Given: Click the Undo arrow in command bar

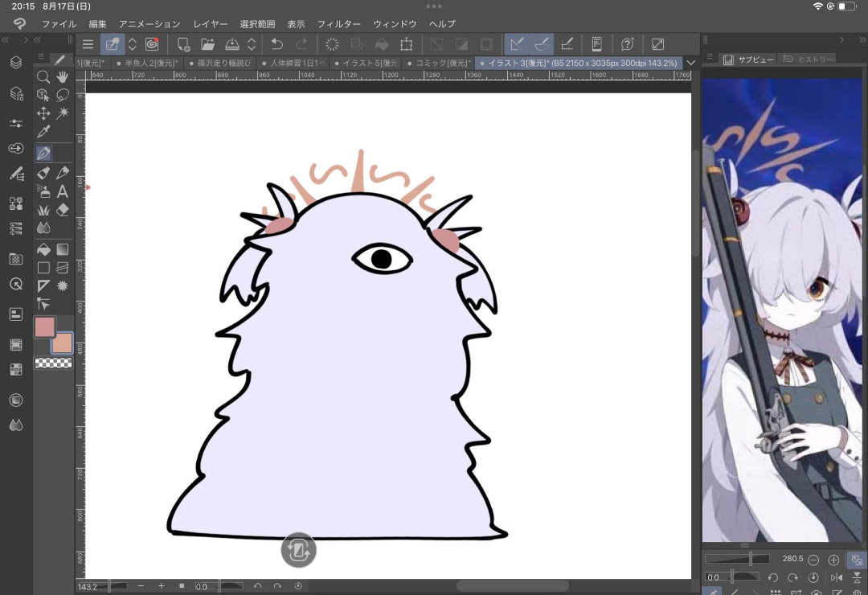Looking at the screenshot, I should [x=277, y=44].
